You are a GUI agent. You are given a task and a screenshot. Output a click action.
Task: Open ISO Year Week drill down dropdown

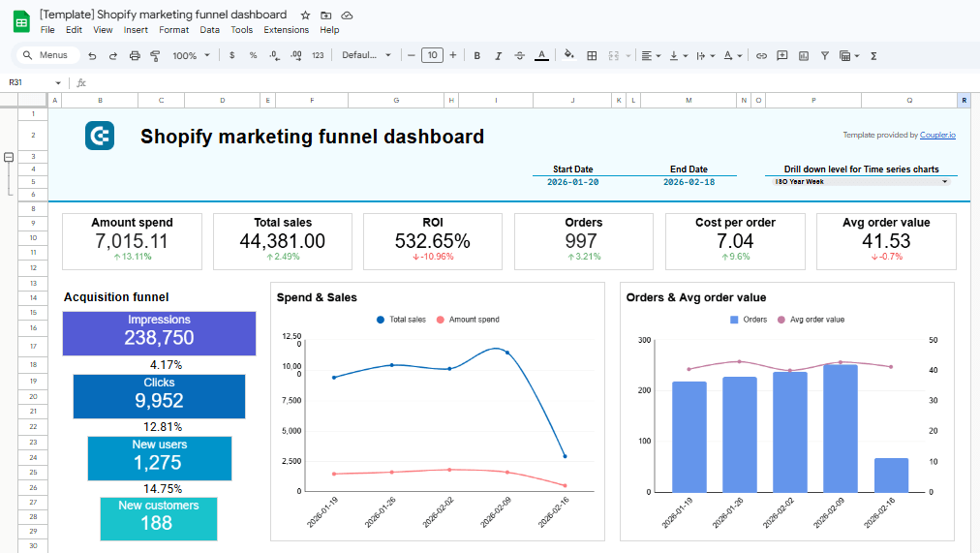[861, 182]
